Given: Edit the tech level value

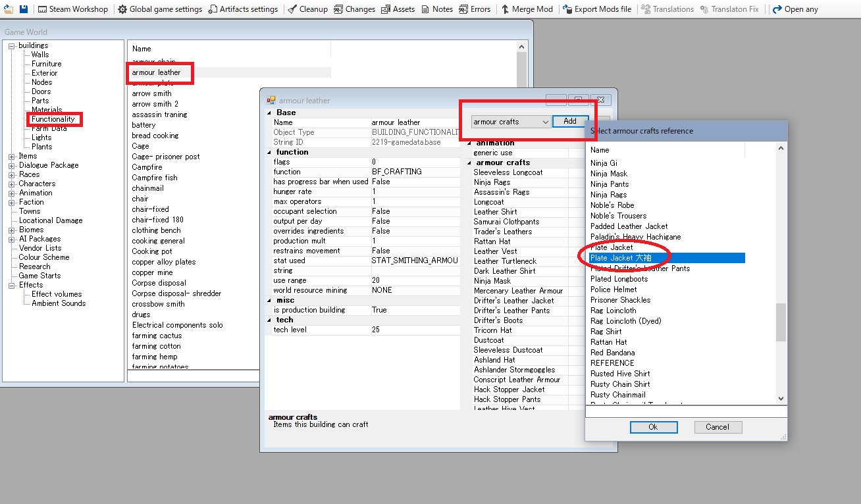Looking at the screenshot, I should (415, 330).
